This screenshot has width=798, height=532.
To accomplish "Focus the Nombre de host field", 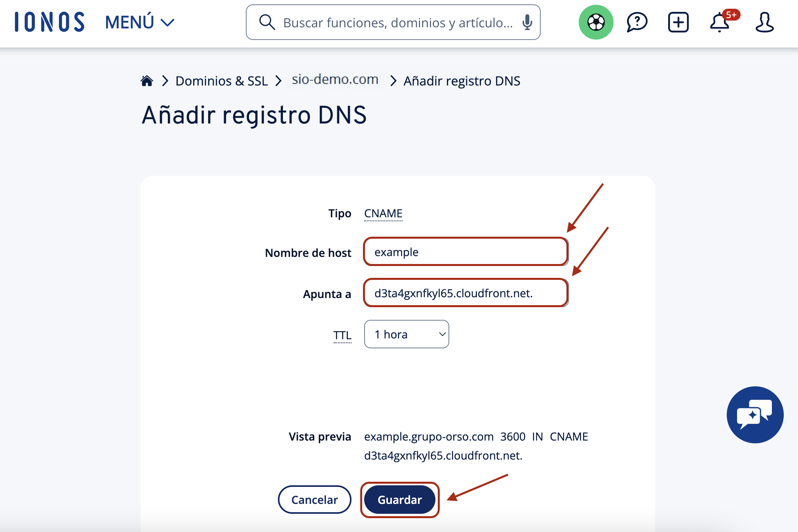I will point(465,252).
